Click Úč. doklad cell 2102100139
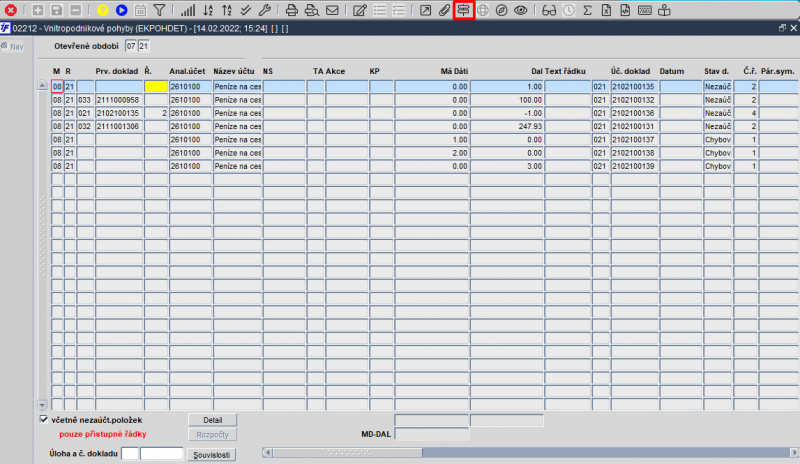The image size is (800, 464). [x=634, y=166]
